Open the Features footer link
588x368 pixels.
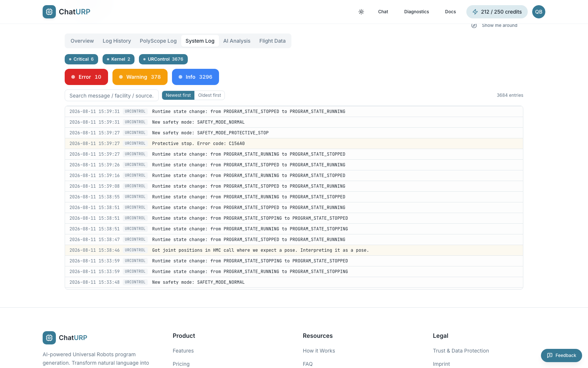tap(183, 351)
